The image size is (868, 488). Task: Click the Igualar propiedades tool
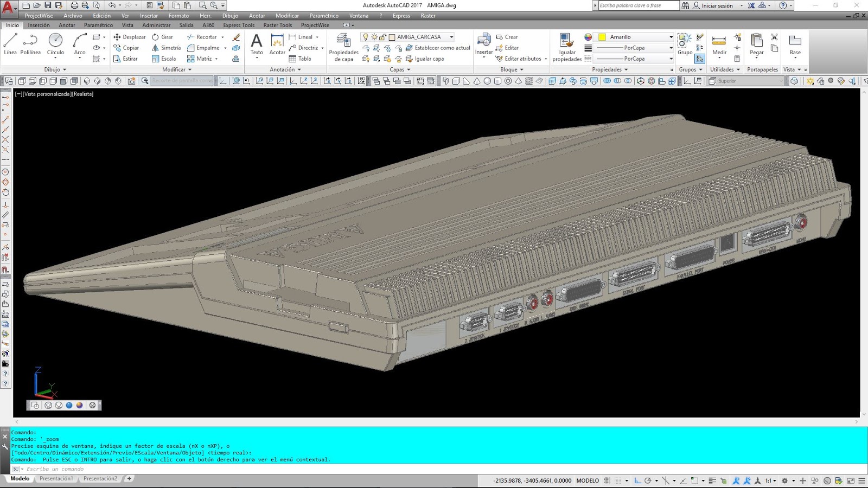coord(567,48)
